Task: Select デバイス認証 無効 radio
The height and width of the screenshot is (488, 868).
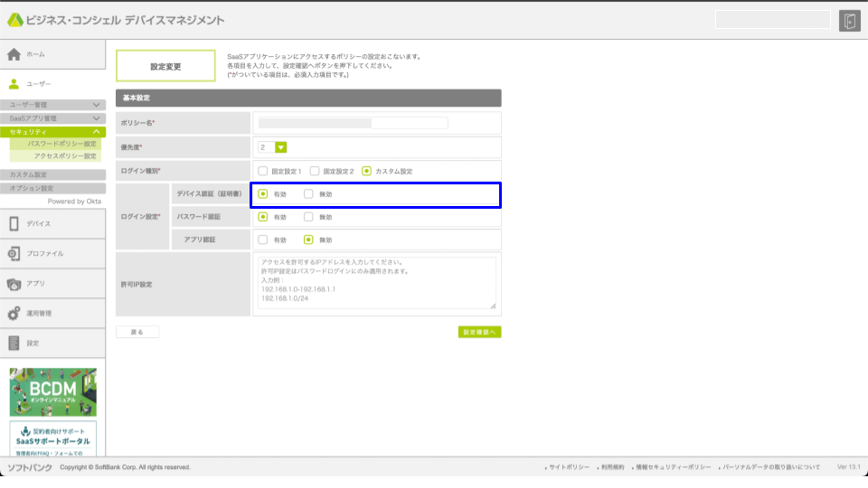Action: click(x=308, y=194)
